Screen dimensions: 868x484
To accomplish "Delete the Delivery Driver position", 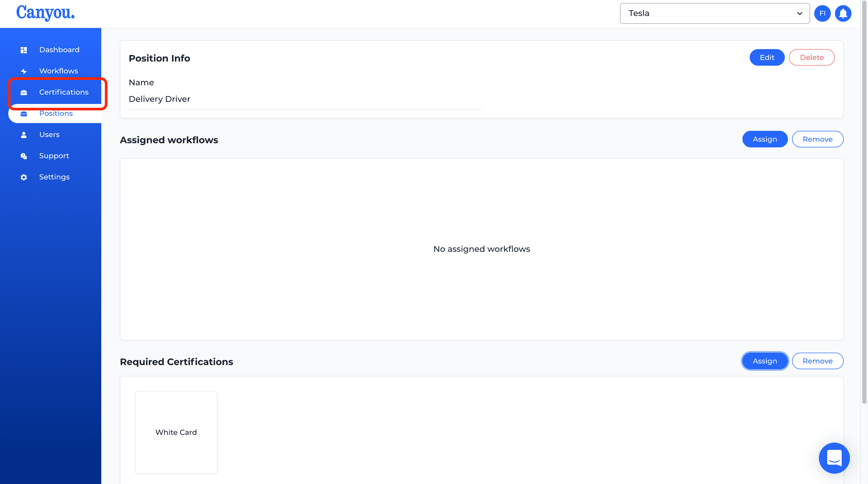I will [811, 58].
